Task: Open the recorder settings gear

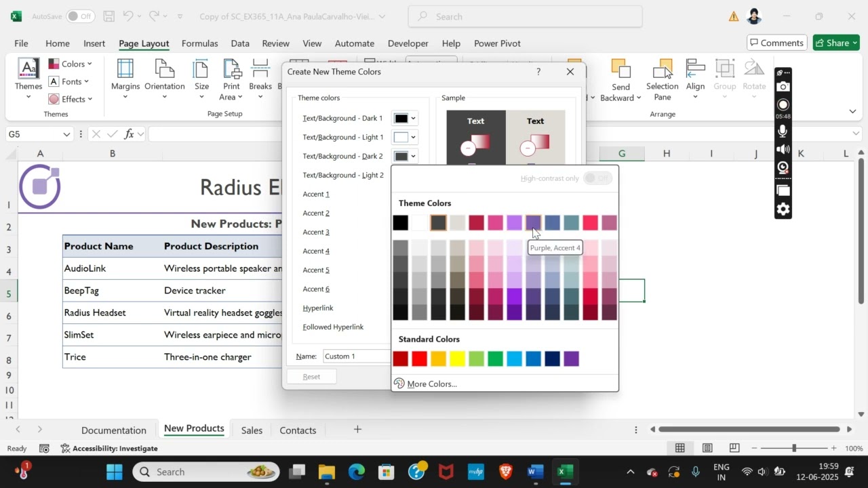Action: 783,209
